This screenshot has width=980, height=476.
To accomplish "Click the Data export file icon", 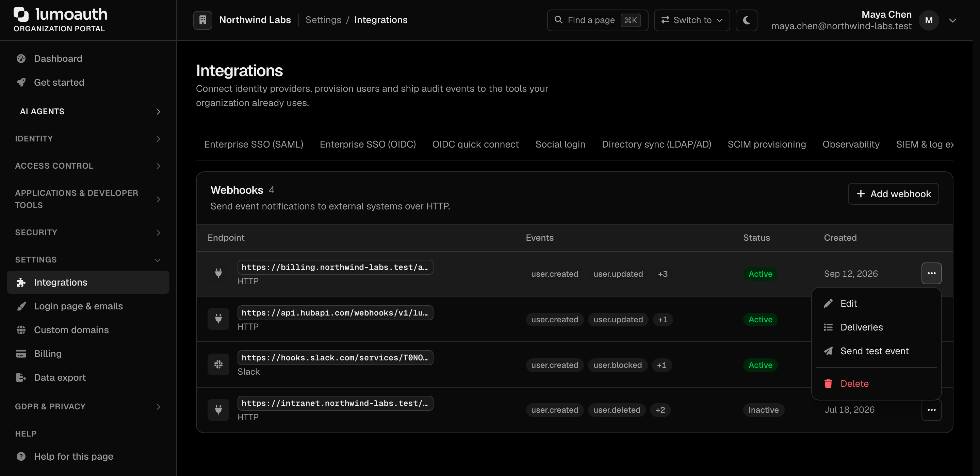I will click(x=21, y=377).
